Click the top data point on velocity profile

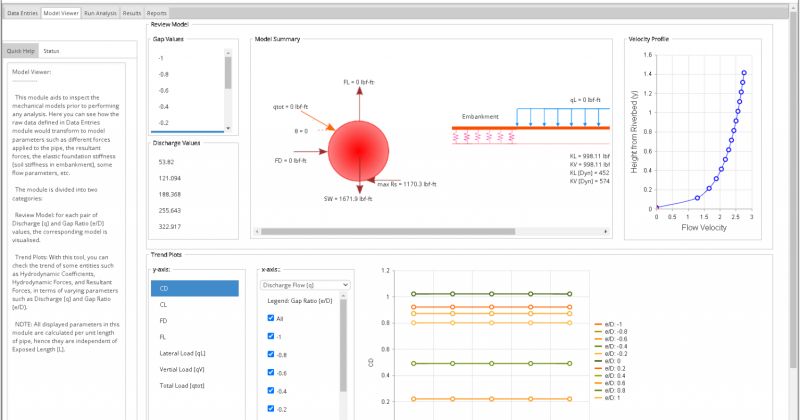point(744,73)
